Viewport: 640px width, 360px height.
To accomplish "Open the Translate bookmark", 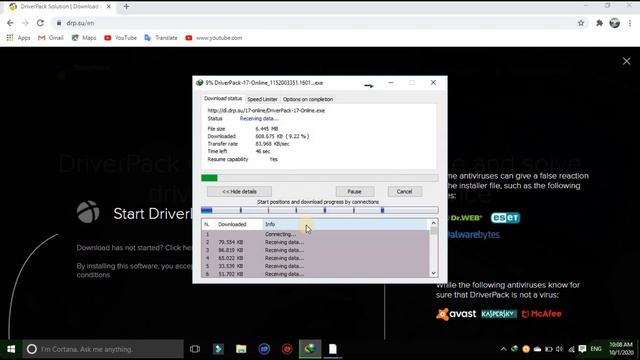I will [x=161, y=38].
